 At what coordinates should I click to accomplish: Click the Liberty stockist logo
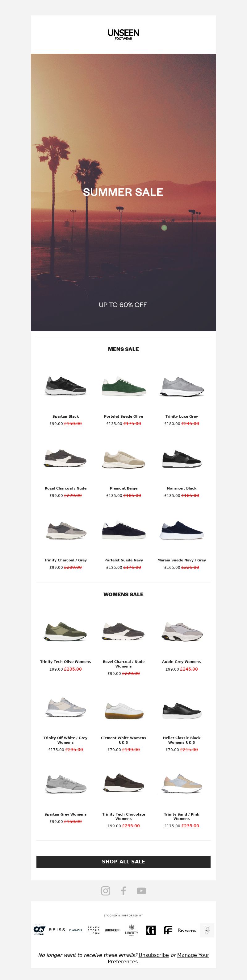(x=132, y=930)
